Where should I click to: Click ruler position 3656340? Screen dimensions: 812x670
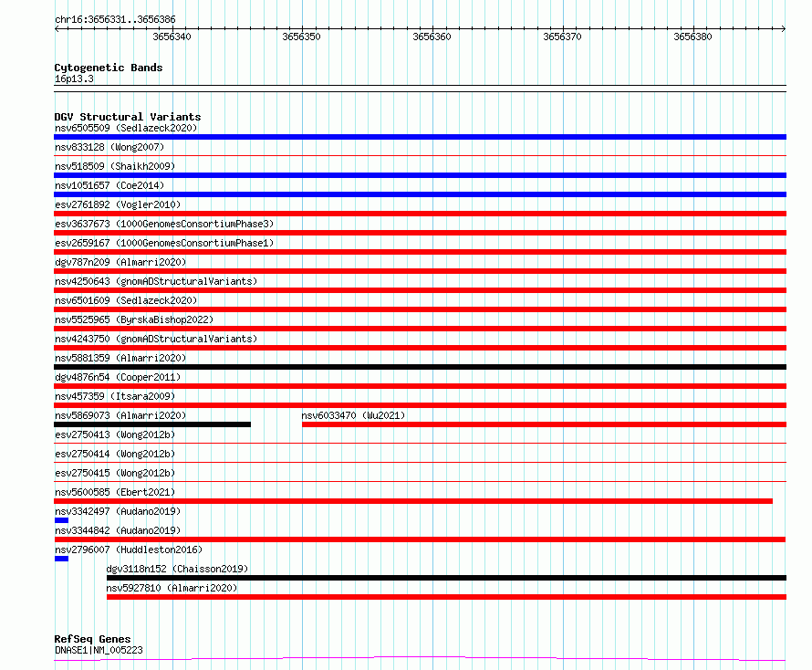pos(172,37)
